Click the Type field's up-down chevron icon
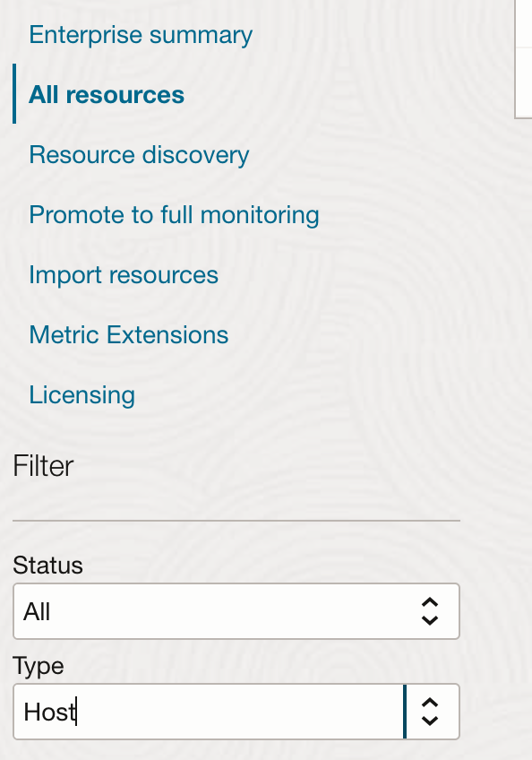The width and height of the screenshot is (532, 760). click(x=429, y=712)
